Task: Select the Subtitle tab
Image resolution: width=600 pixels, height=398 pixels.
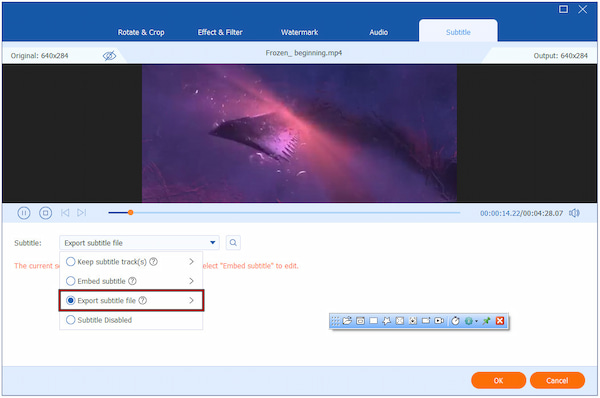Action: pos(458,32)
